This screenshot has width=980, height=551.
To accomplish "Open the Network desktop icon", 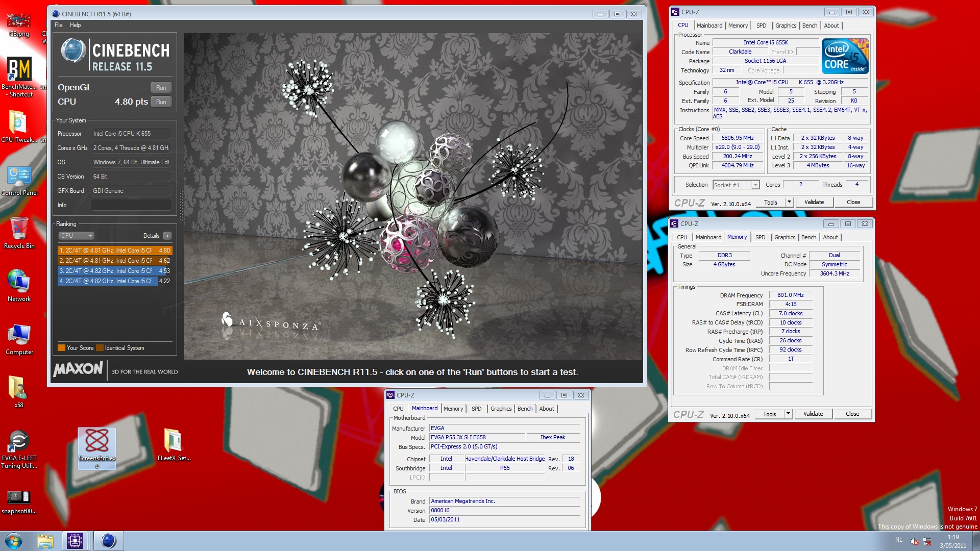I will click(x=19, y=286).
